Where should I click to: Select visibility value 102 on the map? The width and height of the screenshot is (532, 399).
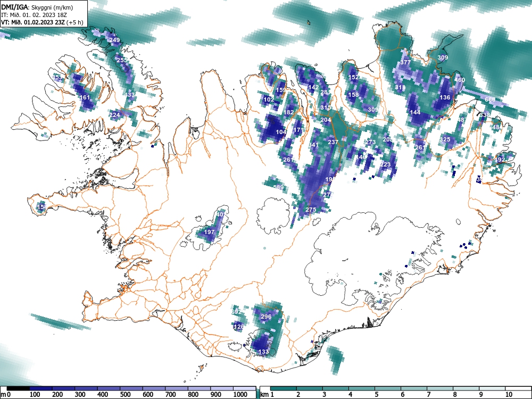point(269,100)
